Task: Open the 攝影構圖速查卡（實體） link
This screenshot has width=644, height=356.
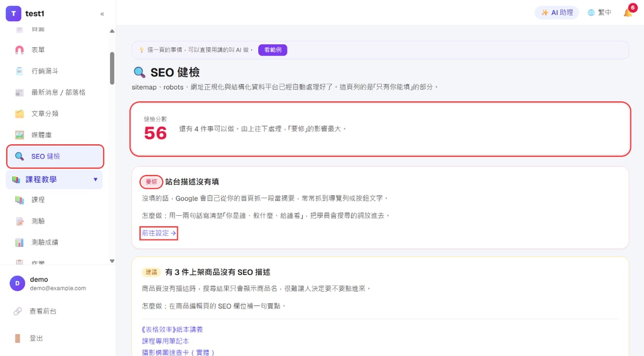Action: tap(178, 353)
